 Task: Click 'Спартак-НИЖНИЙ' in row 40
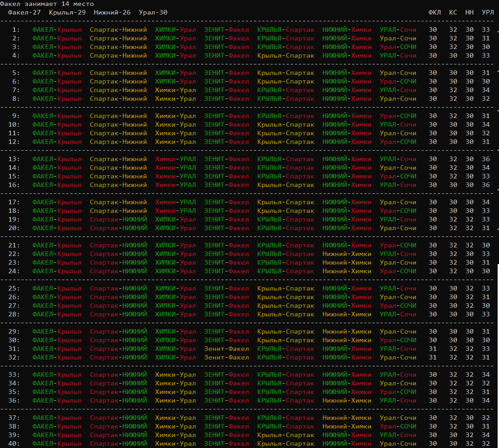[x=118, y=443]
